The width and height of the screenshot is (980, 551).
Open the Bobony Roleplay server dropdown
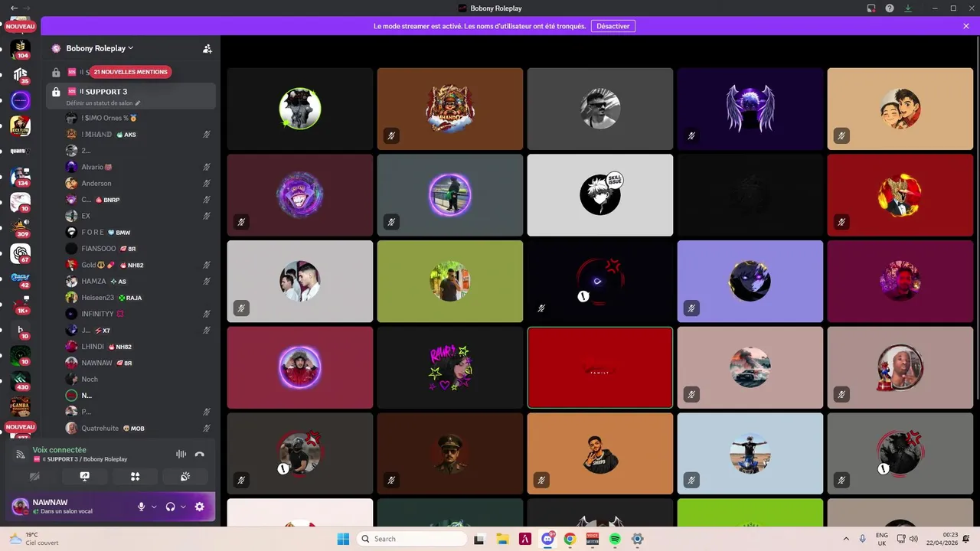(100, 48)
